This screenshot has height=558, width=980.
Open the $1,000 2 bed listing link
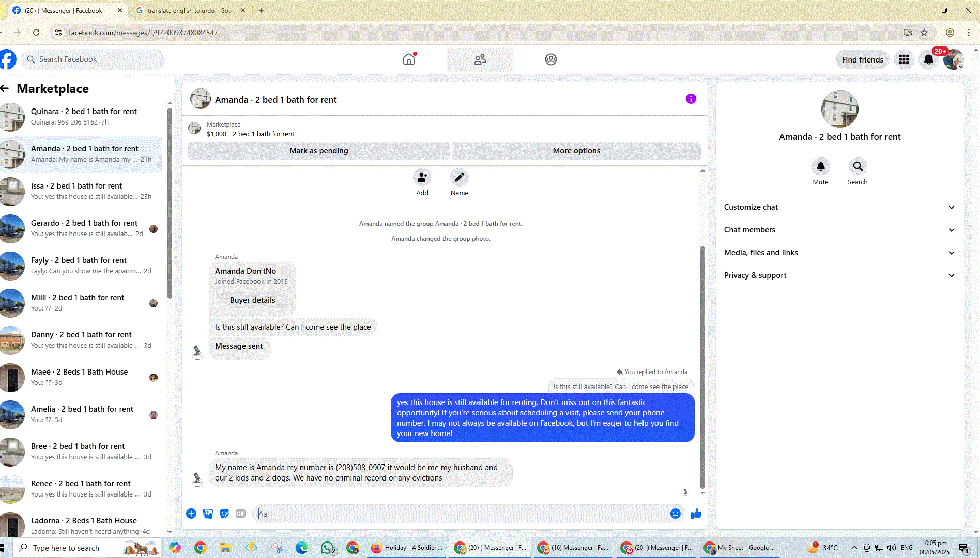pos(250,134)
